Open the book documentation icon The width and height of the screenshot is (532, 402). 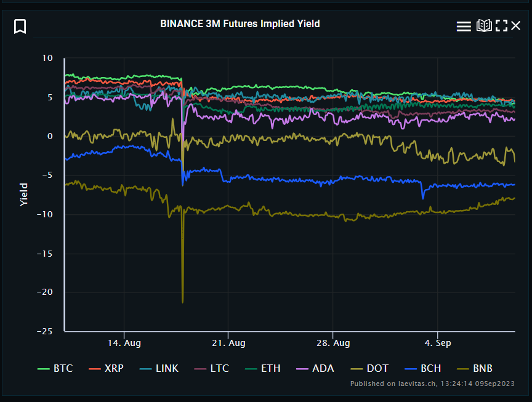484,26
